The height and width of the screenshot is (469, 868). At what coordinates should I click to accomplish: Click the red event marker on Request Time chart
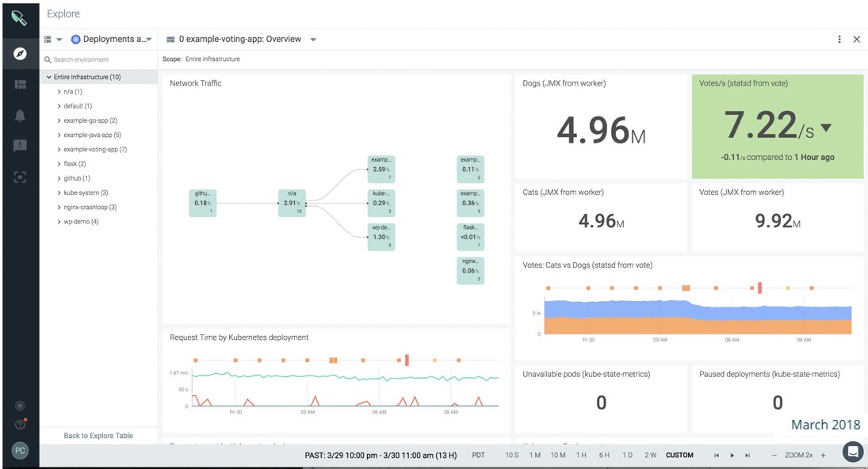point(407,360)
